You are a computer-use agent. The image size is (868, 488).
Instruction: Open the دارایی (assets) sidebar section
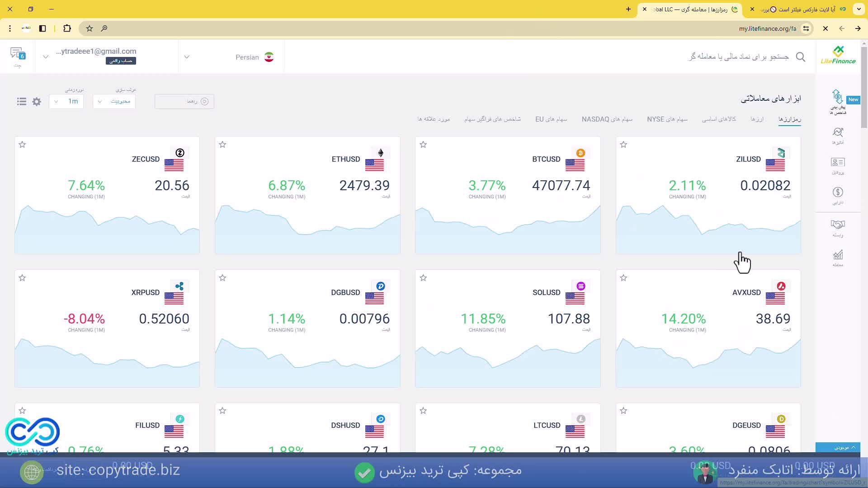coord(838,192)
